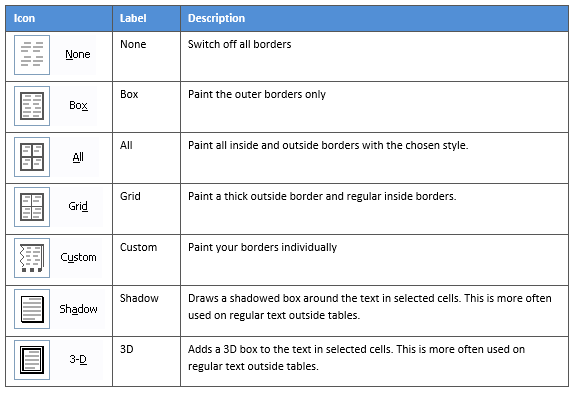The width and height of the screenshot is (574, 393).
Task: Click the Description column header
Action: point(216,18)
